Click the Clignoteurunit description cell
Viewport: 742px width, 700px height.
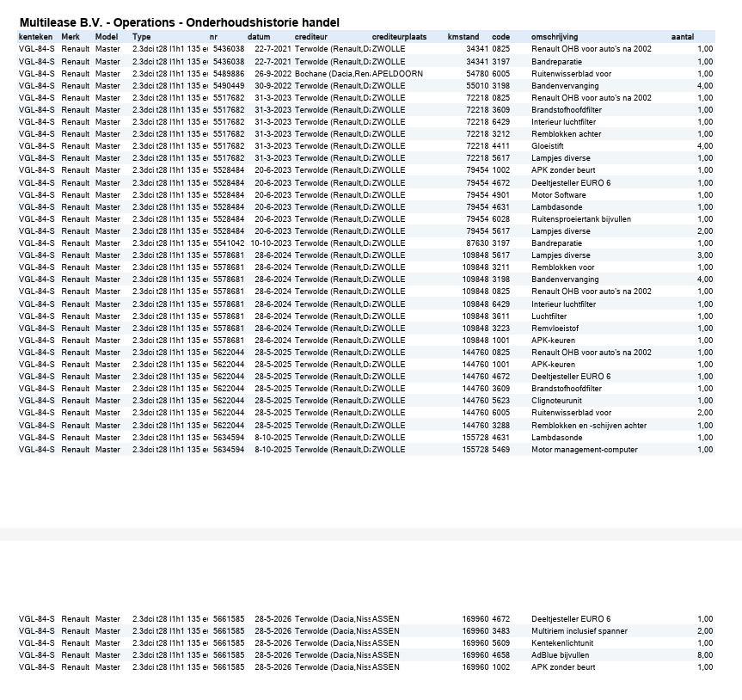[556, 400]
